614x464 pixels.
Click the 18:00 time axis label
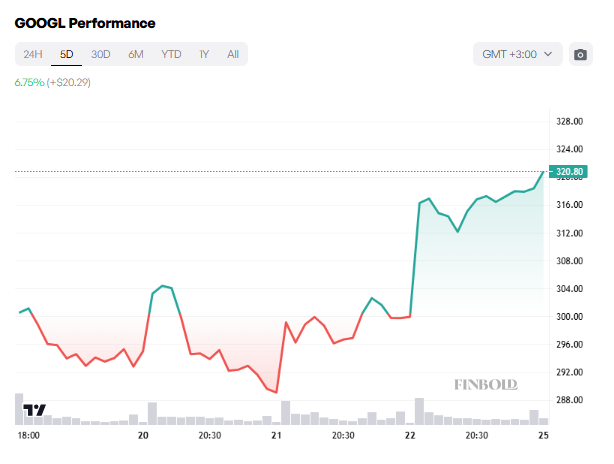[28, 436]
